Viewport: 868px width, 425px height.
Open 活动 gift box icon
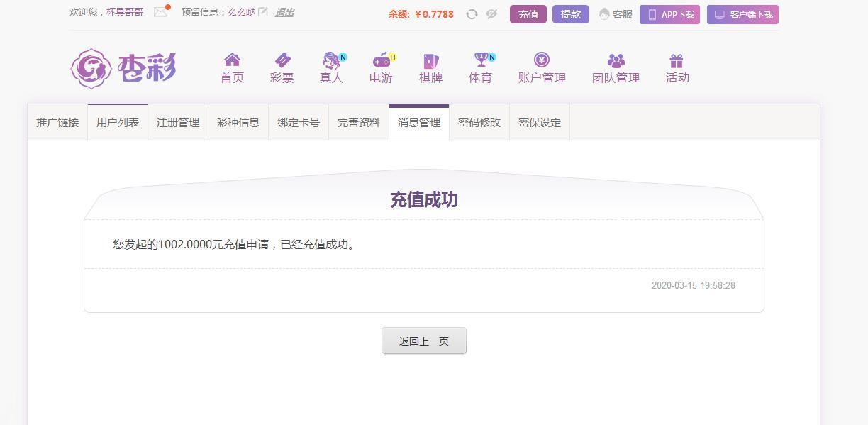[x=677, y=60]
